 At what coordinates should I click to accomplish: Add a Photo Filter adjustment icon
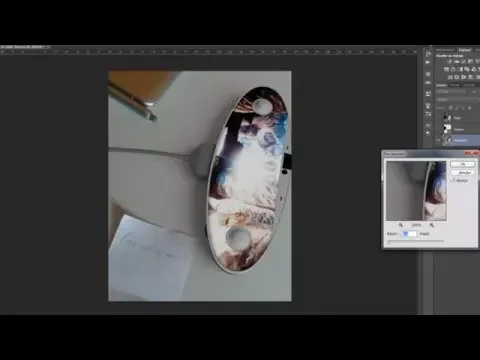[467, 69]
